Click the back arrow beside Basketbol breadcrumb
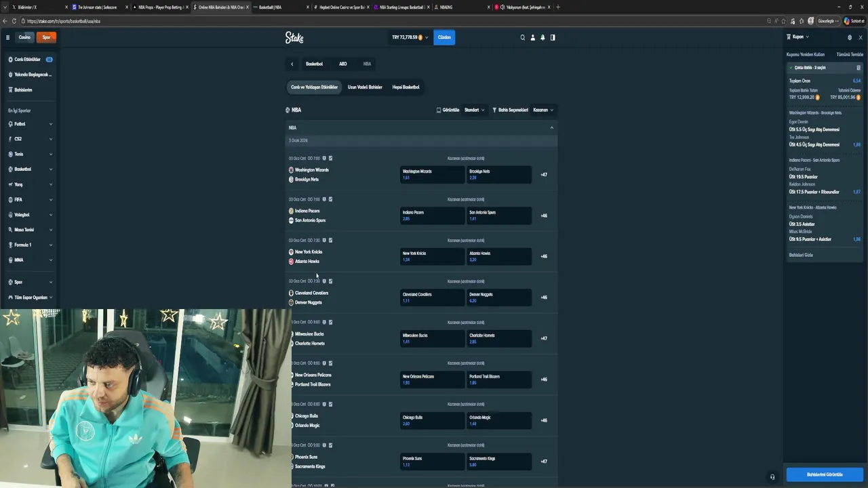 click(292, 64)
